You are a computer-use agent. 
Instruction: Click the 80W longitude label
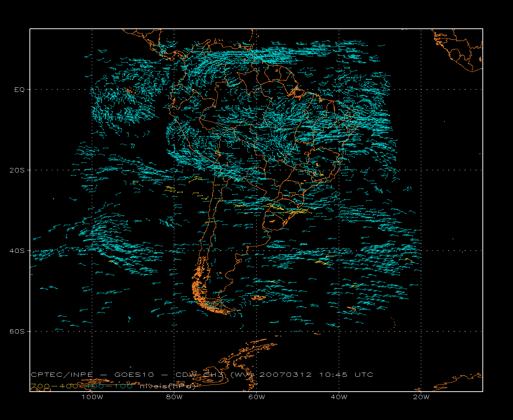174,397
